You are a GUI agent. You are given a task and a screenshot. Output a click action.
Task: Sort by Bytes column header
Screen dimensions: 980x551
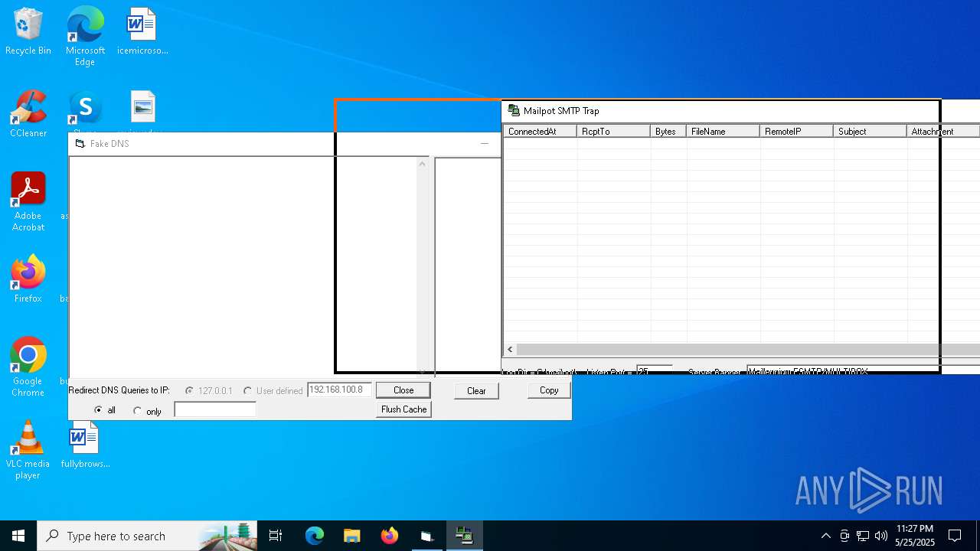pyautogui.click(x=668, y=132)
